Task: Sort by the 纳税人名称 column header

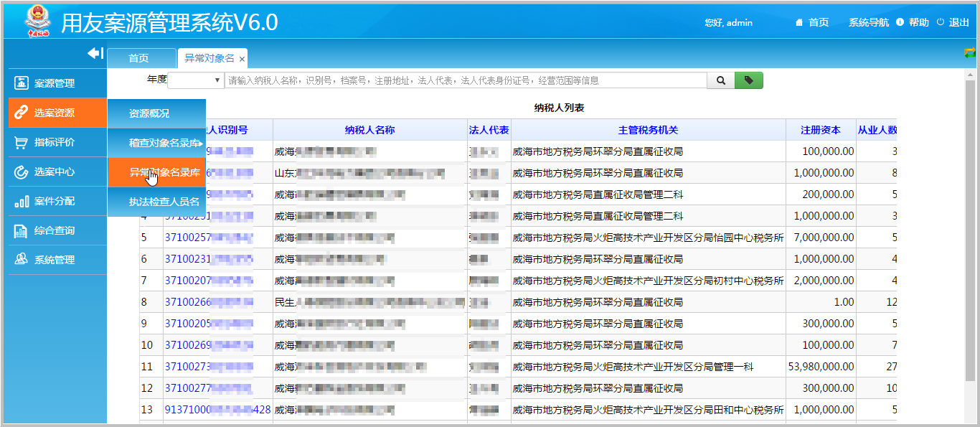Action: [x=370, y=130]
